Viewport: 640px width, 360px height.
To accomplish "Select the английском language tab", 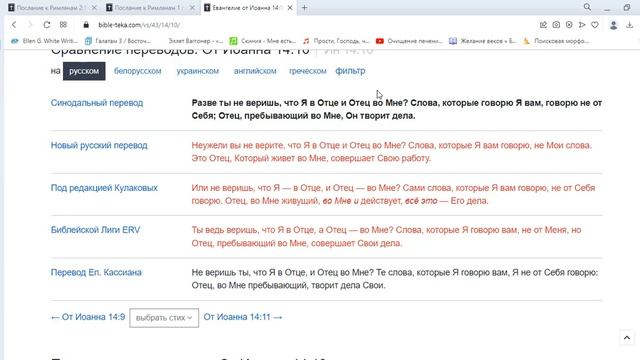I will pyautogui.click(x=255, y=71).
